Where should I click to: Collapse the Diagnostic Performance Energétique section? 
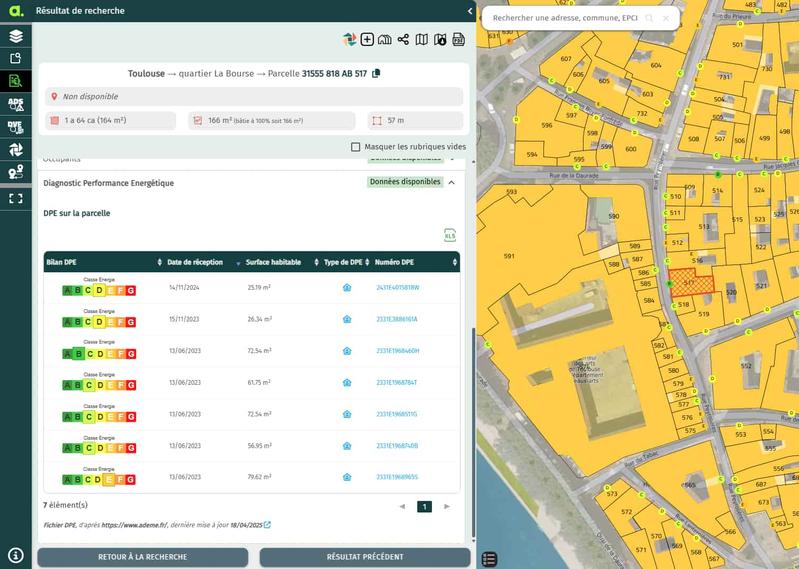(451, 182)
